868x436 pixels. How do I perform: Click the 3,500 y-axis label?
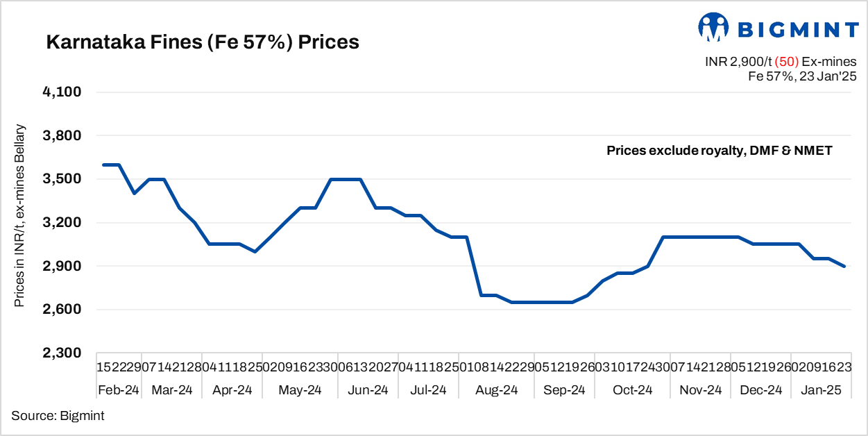62,179
